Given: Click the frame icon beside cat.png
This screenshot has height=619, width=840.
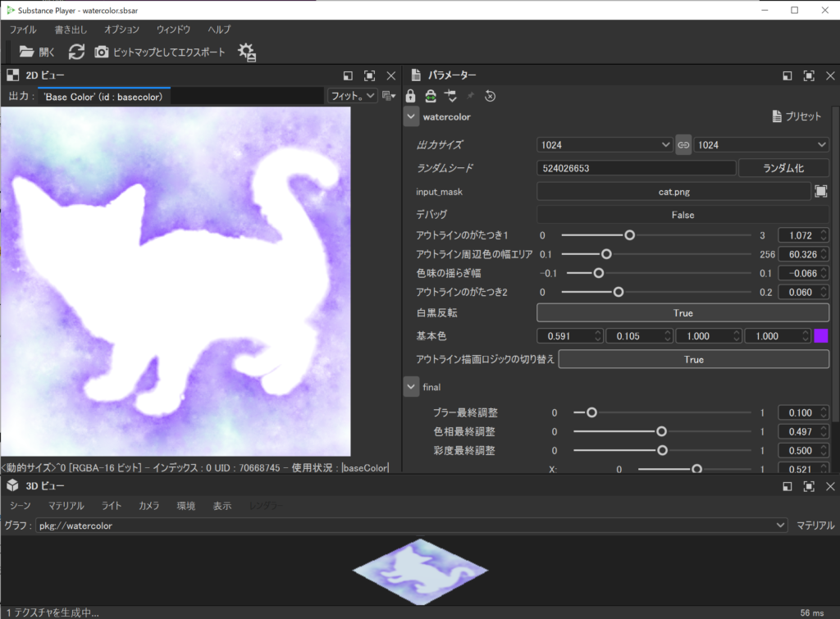Looking at the screenshot, I should pyautogui.click(x=821, y=191).
